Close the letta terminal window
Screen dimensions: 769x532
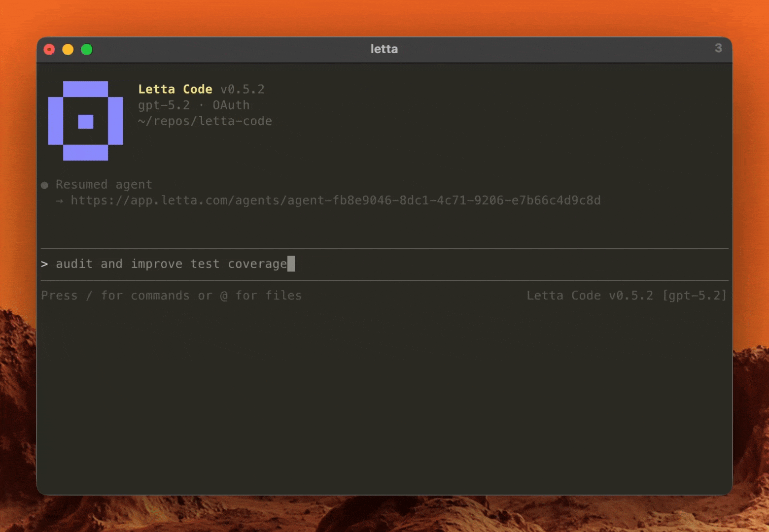pyautogui.click(x=49, y=49)
